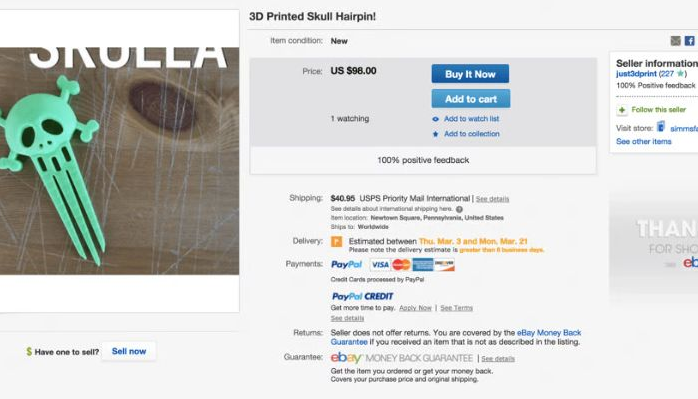Click the Buy It Now button

(470, 74)
